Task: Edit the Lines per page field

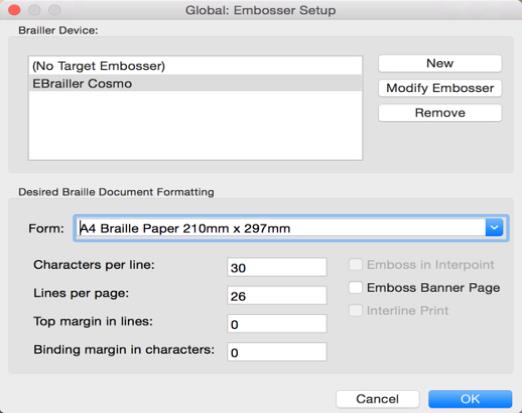Action: coord(277,296)
